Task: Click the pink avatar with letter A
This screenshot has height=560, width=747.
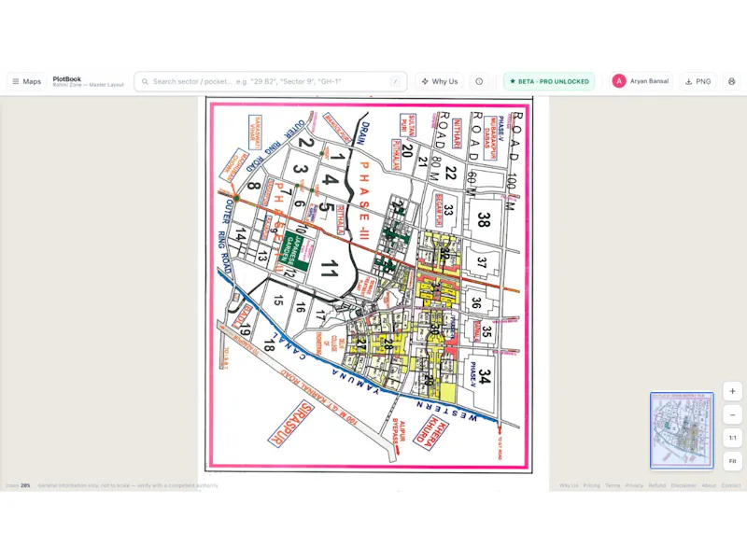Action: (x=619, y=81)
